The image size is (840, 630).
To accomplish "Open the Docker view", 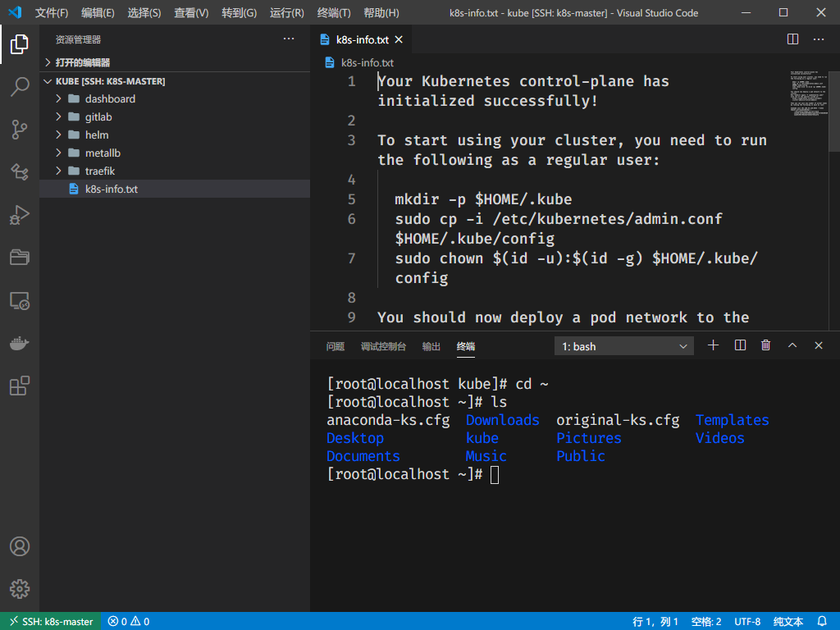I will coord(20,343).
